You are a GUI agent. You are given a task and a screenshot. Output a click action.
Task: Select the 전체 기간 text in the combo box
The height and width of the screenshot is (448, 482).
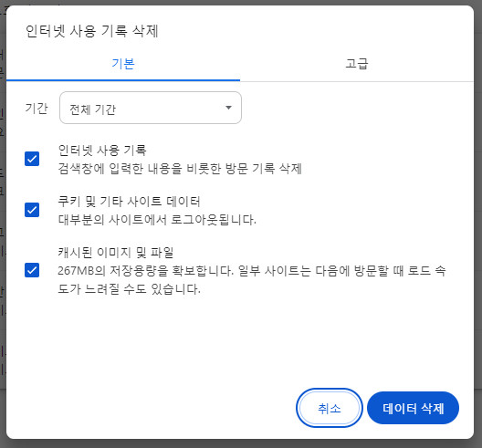pos(92,109)
